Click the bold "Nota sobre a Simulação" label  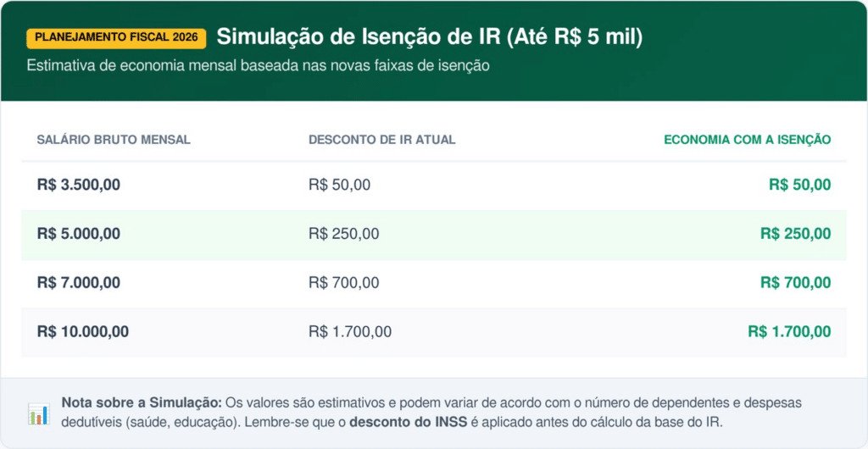(x=142, y=403)
